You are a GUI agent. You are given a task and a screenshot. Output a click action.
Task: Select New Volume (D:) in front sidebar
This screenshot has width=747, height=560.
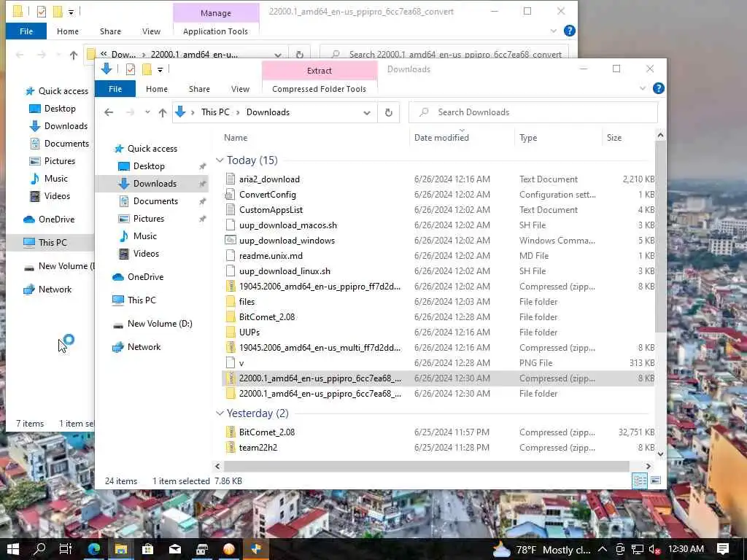[x=160, y=323]
